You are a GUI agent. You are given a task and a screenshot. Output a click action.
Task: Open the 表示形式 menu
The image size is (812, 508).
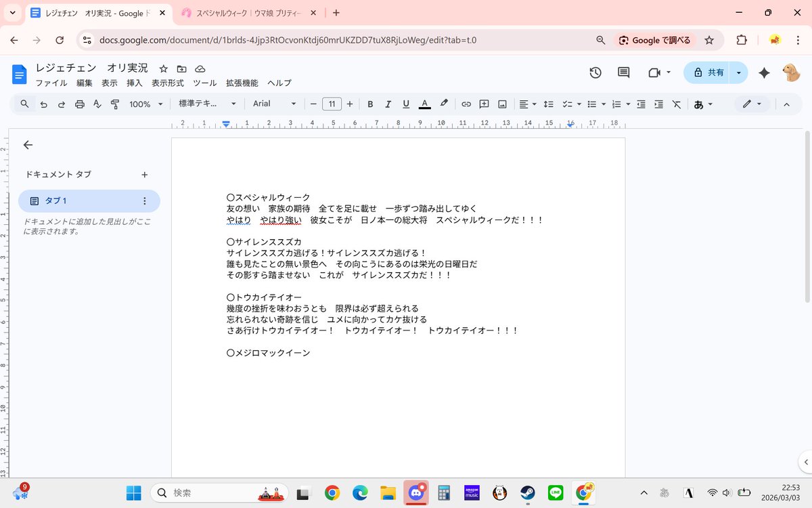[168, 83]
